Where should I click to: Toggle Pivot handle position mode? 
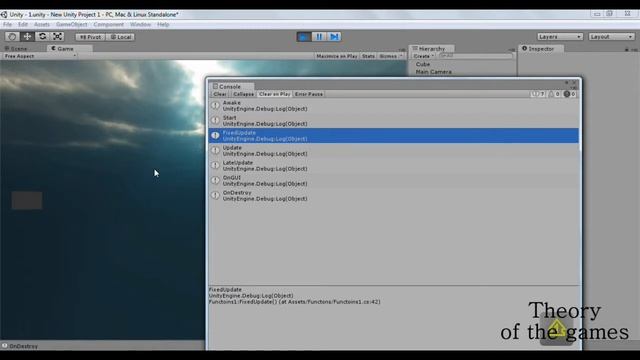(90, 37)
